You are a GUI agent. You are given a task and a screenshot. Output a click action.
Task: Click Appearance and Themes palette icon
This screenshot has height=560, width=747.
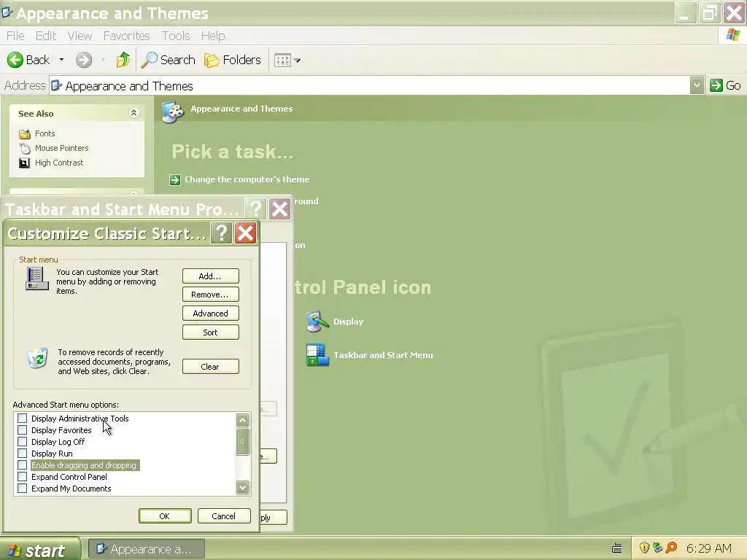pos(172,112)
